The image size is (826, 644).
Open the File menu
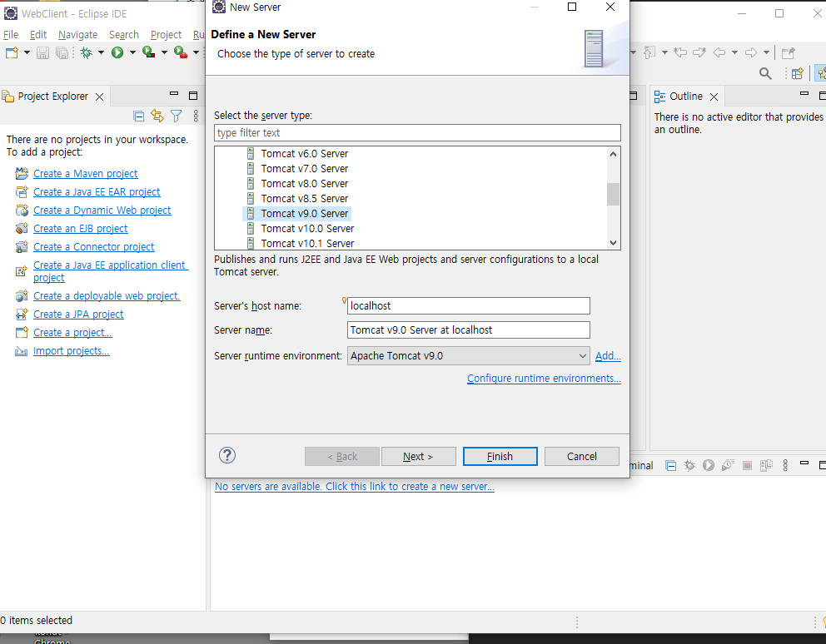(11, 35)
